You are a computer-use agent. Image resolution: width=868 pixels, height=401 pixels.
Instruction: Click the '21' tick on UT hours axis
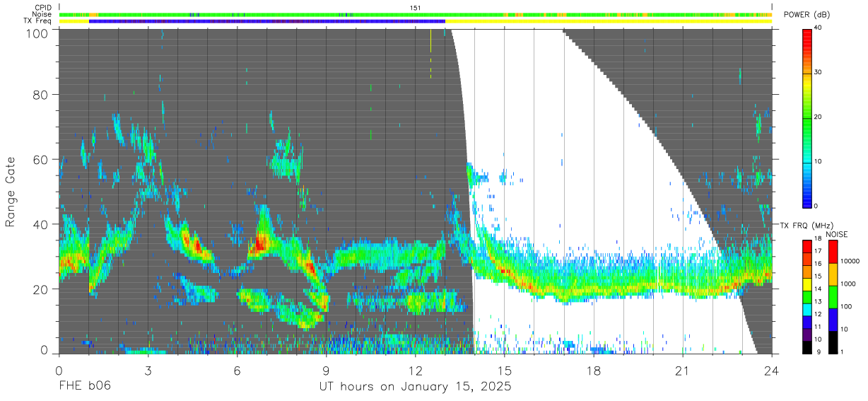click(x=683, y=370)
